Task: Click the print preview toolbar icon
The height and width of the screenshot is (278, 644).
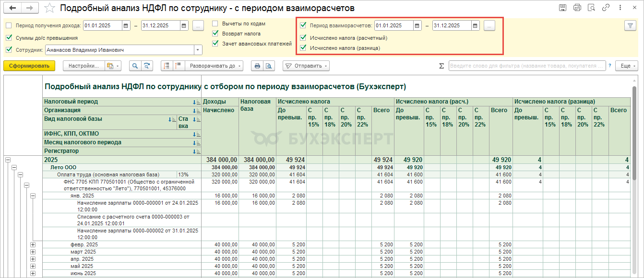Action: [x=269, y=66]
